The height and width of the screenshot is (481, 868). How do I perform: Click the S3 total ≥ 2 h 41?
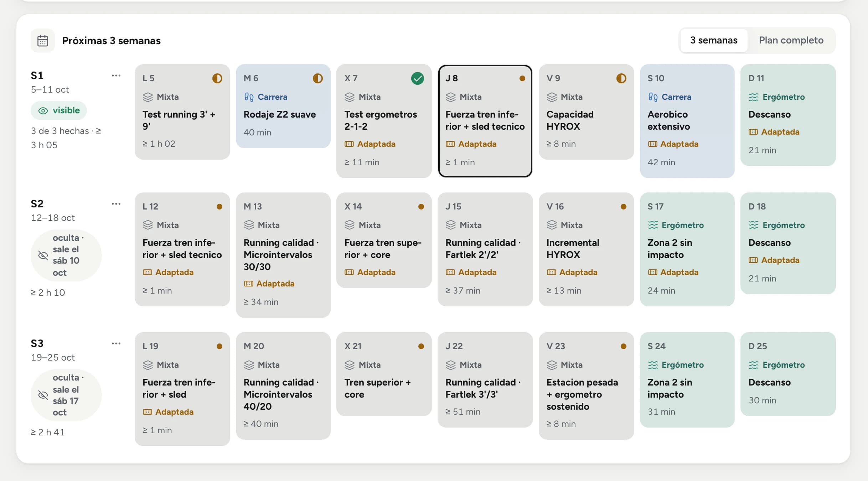(48, 432)
